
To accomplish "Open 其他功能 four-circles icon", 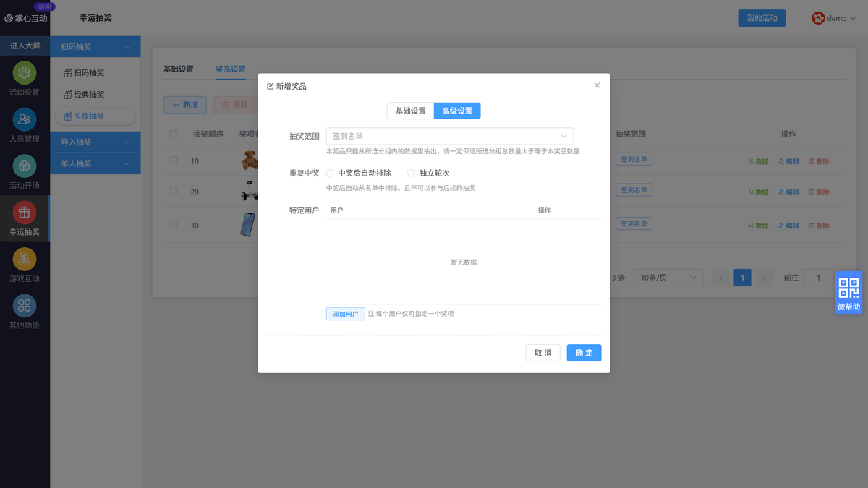I will tap(25, 306).
